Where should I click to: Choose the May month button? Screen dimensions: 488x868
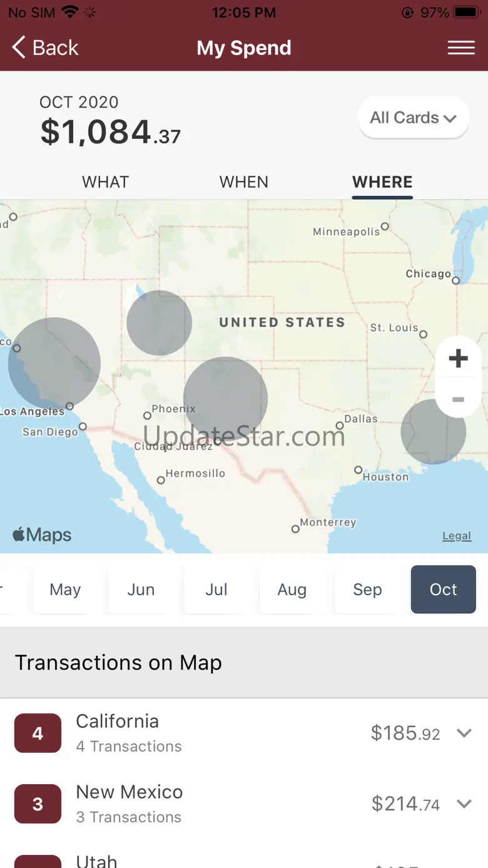click(x=65, y=590)
